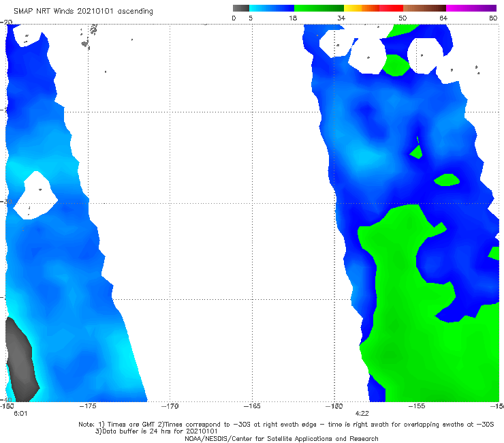
Task: Click the brown 50-64 segment of color bar
Action: (424, 8)
